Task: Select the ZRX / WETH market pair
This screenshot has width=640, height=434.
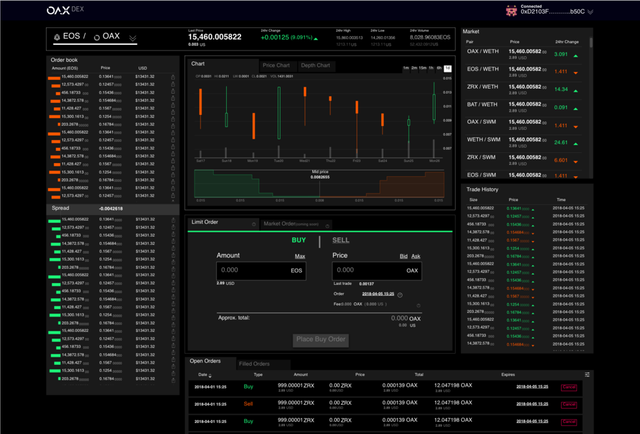Action: (483, 87)
